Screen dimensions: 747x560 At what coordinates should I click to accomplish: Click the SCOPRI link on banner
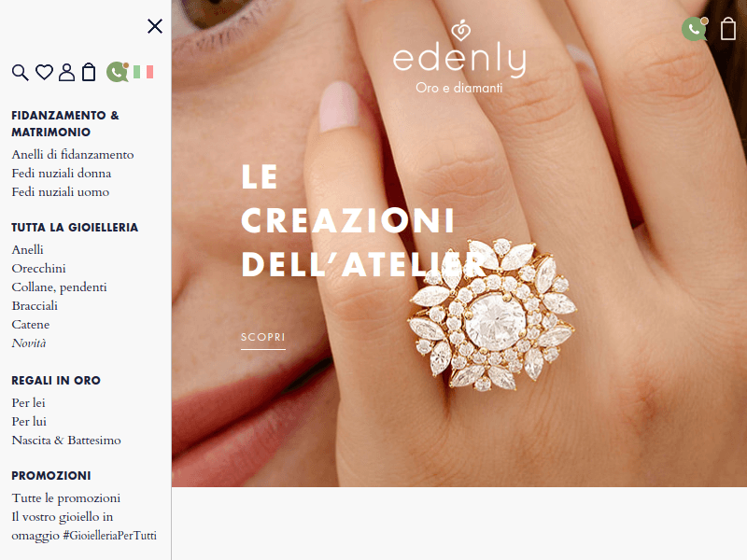coord(263,338)
